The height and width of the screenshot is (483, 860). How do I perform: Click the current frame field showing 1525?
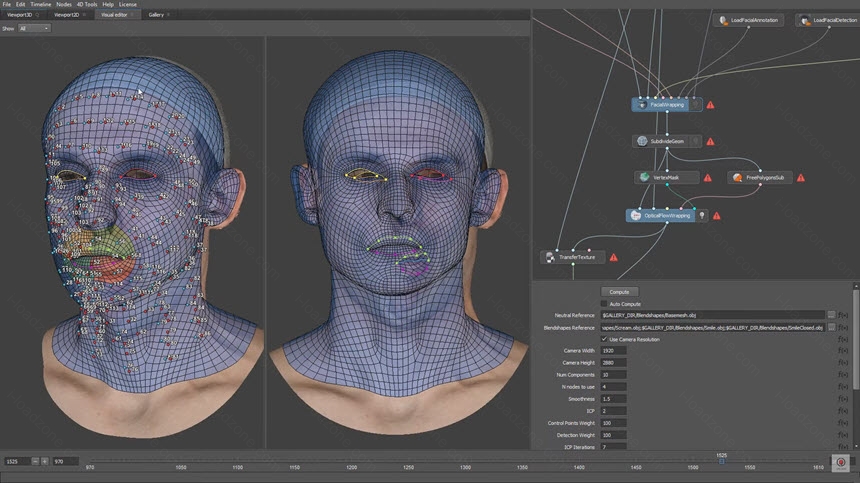[16, 462]
